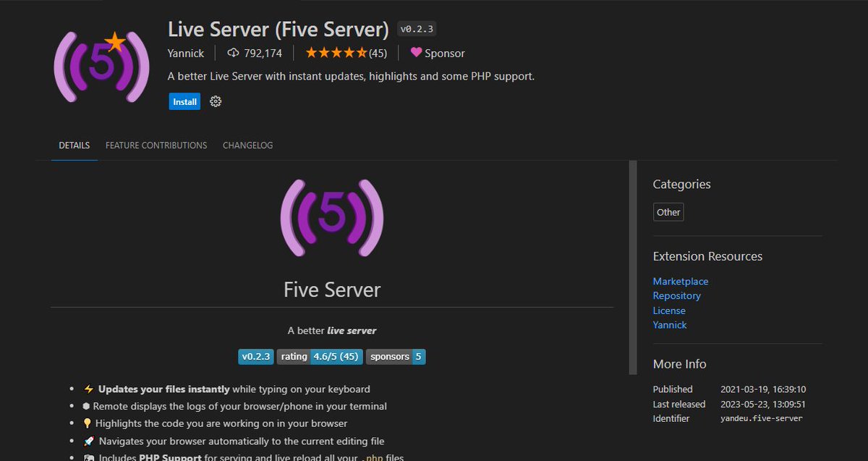
Task: Click the five-star rating icons
Action: pos(336,53)
